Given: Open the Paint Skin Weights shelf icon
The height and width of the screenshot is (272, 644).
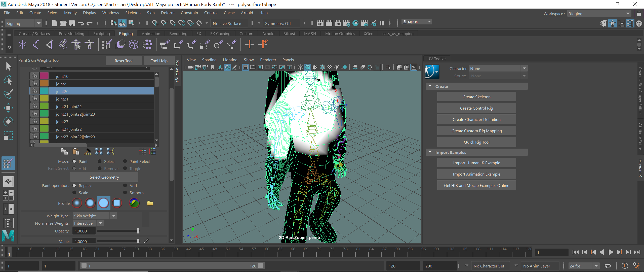Looking at the screenshot, I should [106, 44].
